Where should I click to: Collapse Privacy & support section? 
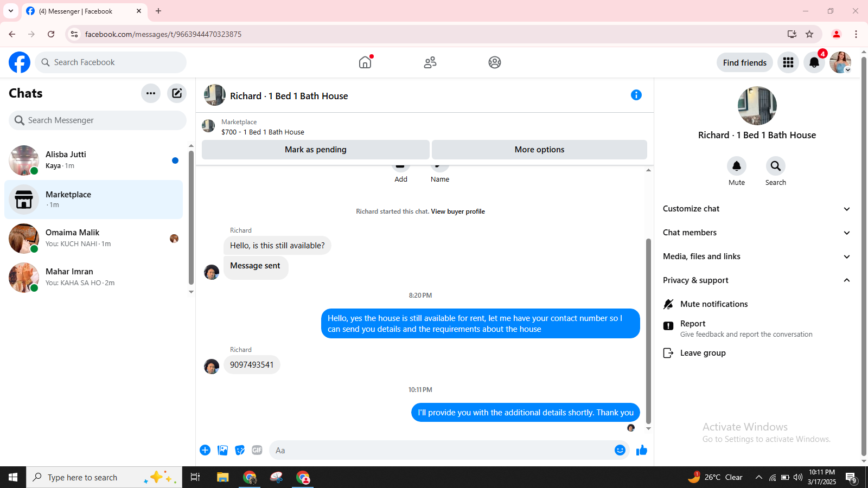coord(757,280)
